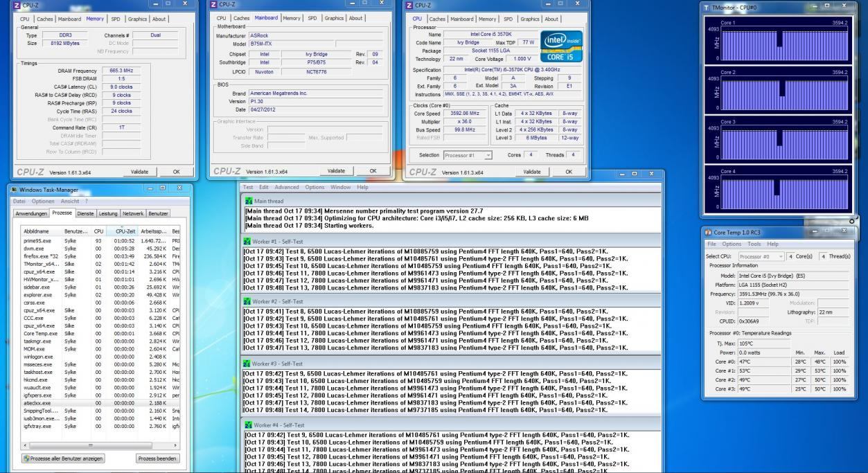868x473 pixels.
Task: Click the Tj. Max 105°C field in Core Temp
Action: (763, 343)
